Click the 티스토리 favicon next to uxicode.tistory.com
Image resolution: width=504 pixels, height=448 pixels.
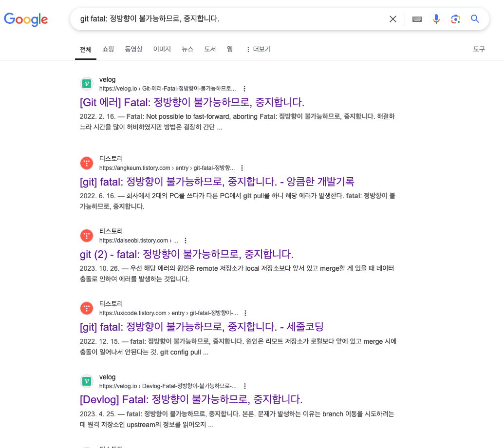point(86,308)
